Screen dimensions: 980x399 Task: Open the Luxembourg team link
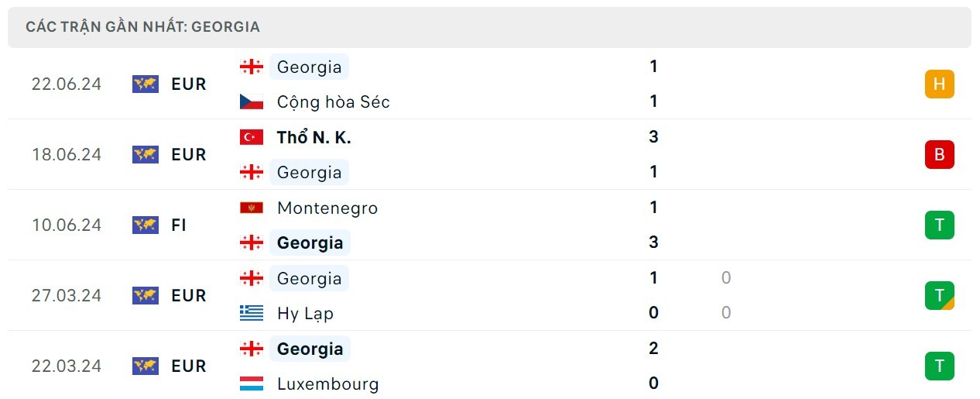tap(328, 384)
